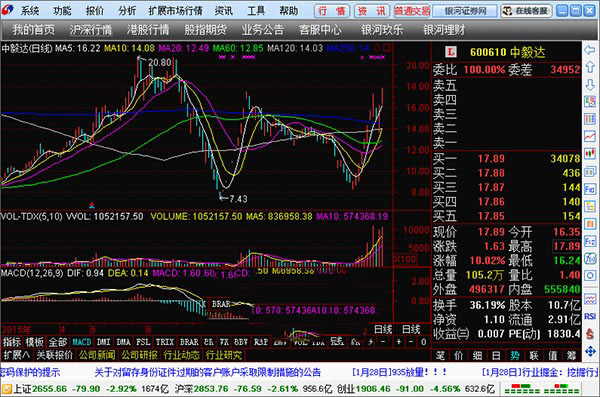Select the TRIX indicator tab
600x397 pixels.
[x=165, y=342]
